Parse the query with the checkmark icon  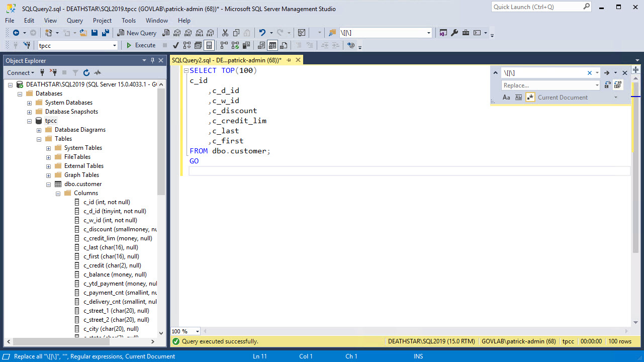click(x=175, y=45)
